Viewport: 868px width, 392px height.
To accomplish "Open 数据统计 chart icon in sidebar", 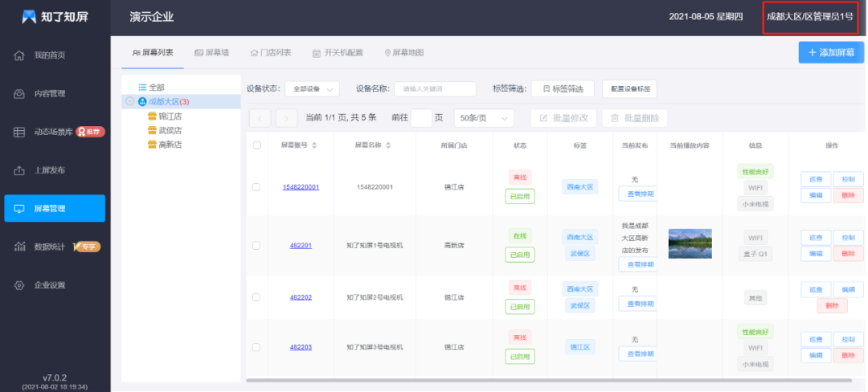I will [x=18, y=247].
